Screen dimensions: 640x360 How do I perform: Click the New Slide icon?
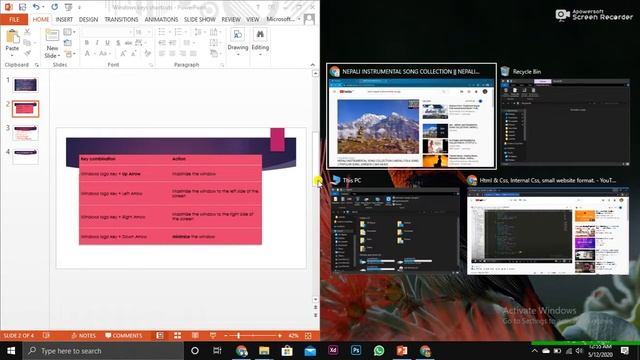click(52, 36)
